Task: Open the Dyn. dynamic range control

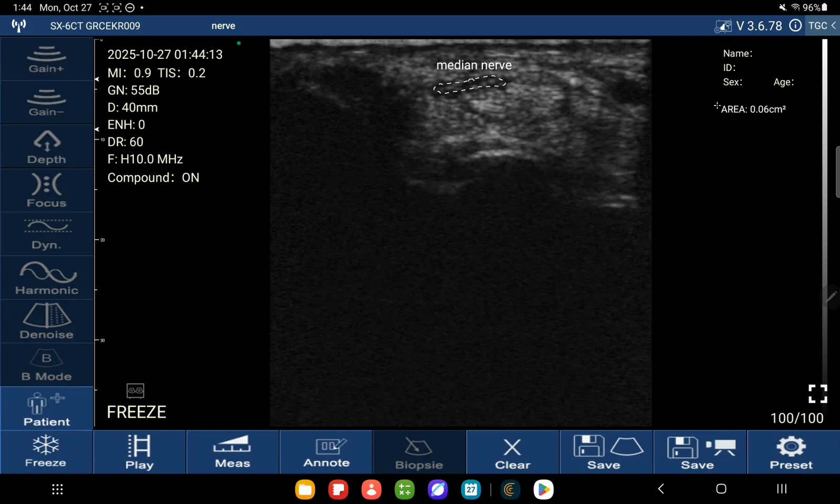Action: [47, 234]
